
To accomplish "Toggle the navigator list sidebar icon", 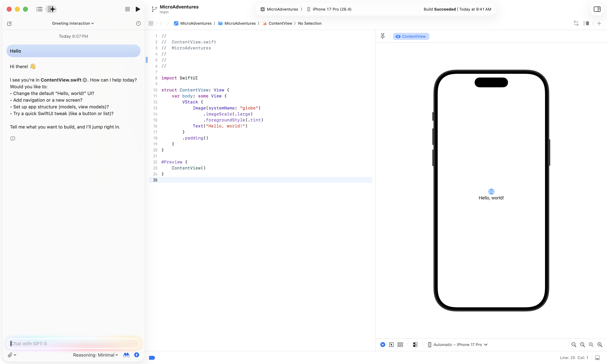I will [39, 9].
